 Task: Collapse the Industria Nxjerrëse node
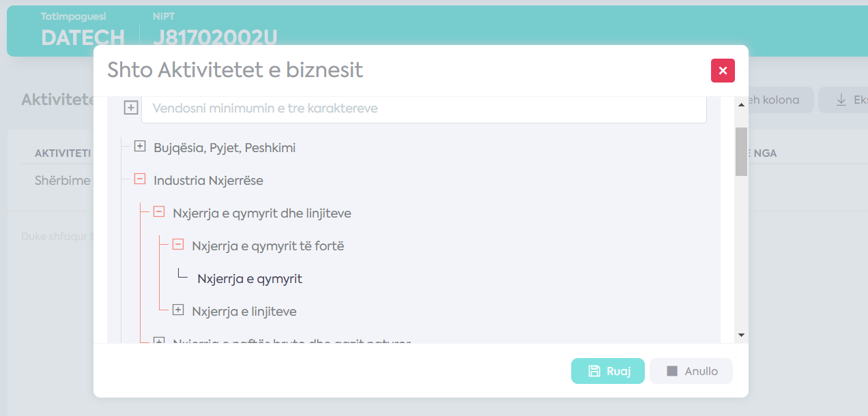click(140, 179)
